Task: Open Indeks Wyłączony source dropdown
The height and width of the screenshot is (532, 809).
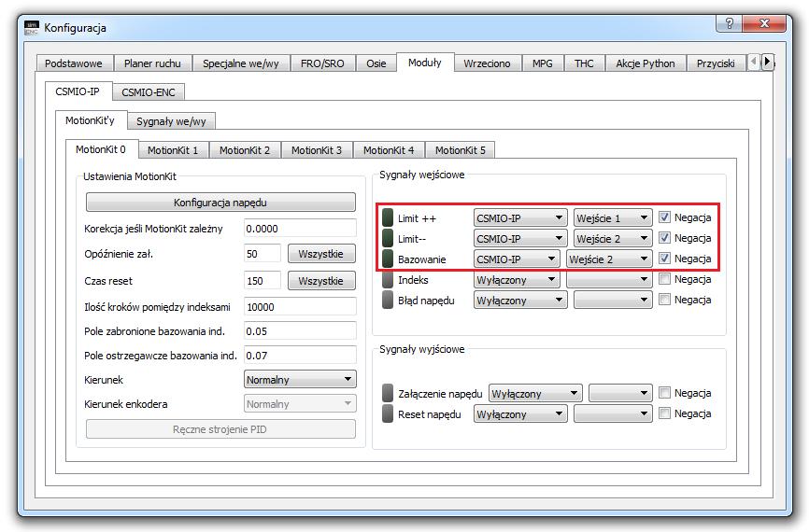Action: (517, 280)
